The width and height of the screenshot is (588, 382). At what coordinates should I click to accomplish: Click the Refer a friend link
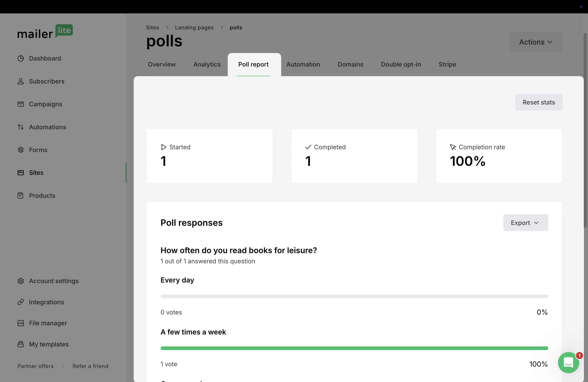coord(90,366)
